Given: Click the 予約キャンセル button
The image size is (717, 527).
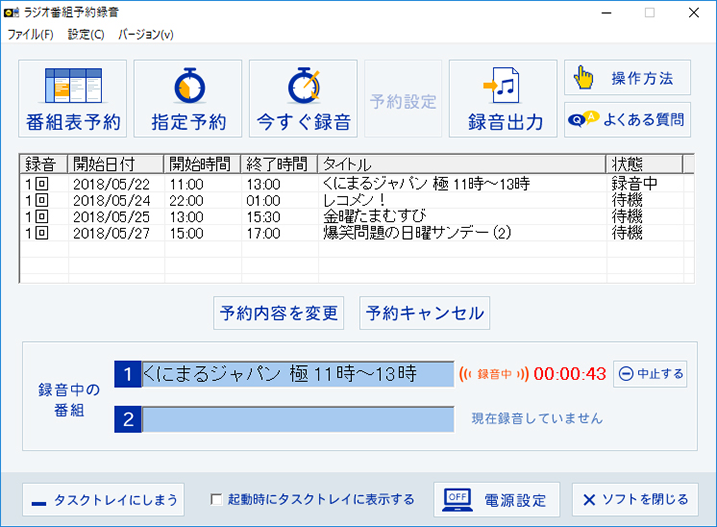Looking at the screenshot, I should tap(424, 313).
